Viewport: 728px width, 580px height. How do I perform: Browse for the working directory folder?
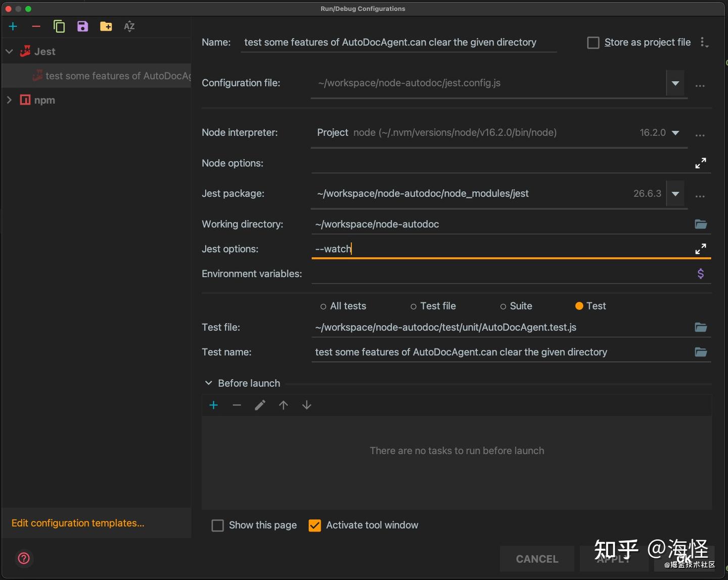tap(701, 224)
